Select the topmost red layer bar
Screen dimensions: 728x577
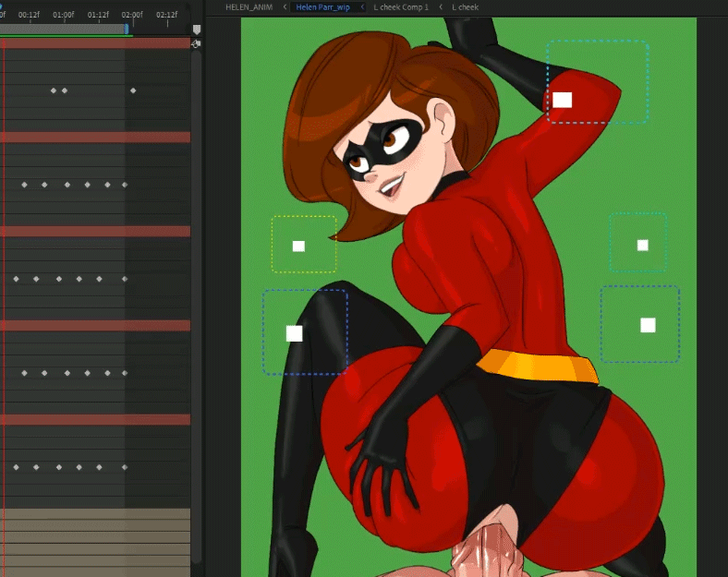(95, 43)
